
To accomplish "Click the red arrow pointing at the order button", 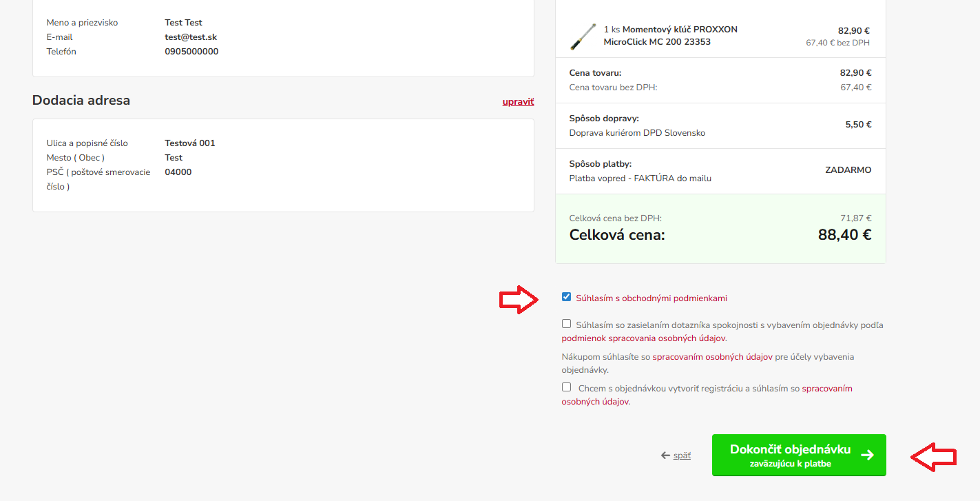I will (x=933, y=456).
